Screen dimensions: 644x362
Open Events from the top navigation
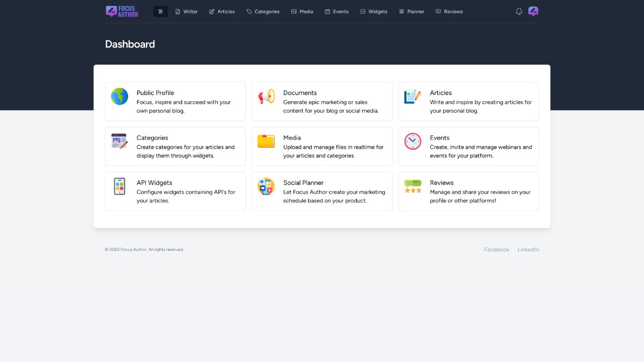pyautogui.click(x=337, y=12)
